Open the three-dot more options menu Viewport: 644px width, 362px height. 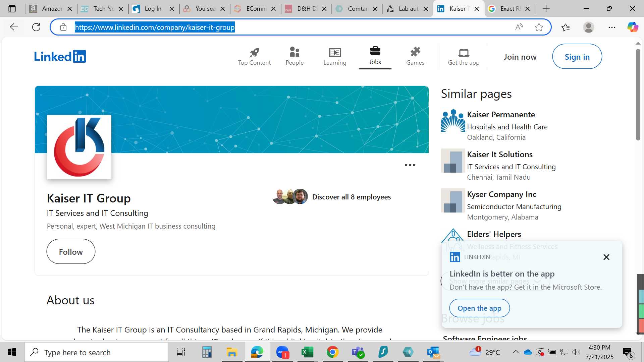click(x=410, y=165)
